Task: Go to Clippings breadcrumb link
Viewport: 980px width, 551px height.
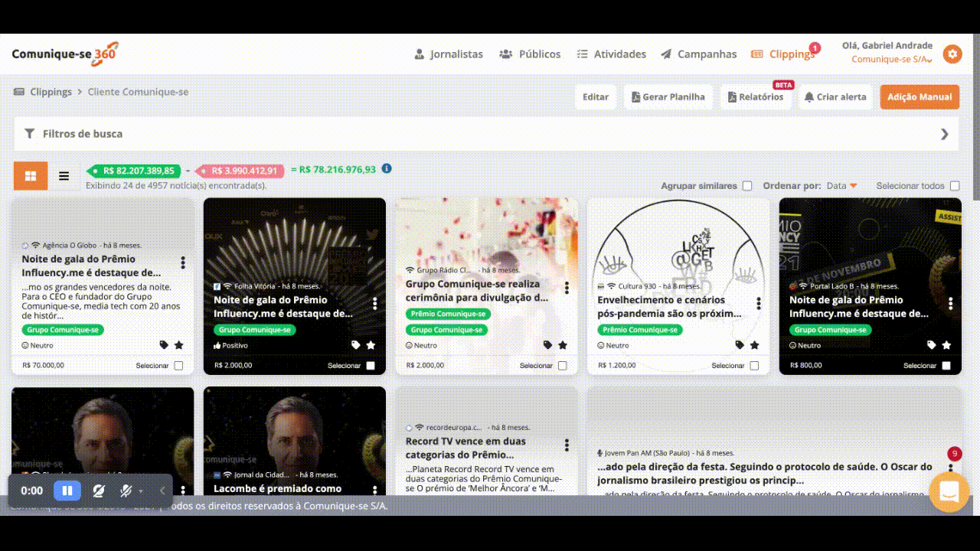Action: pos(51,92)
